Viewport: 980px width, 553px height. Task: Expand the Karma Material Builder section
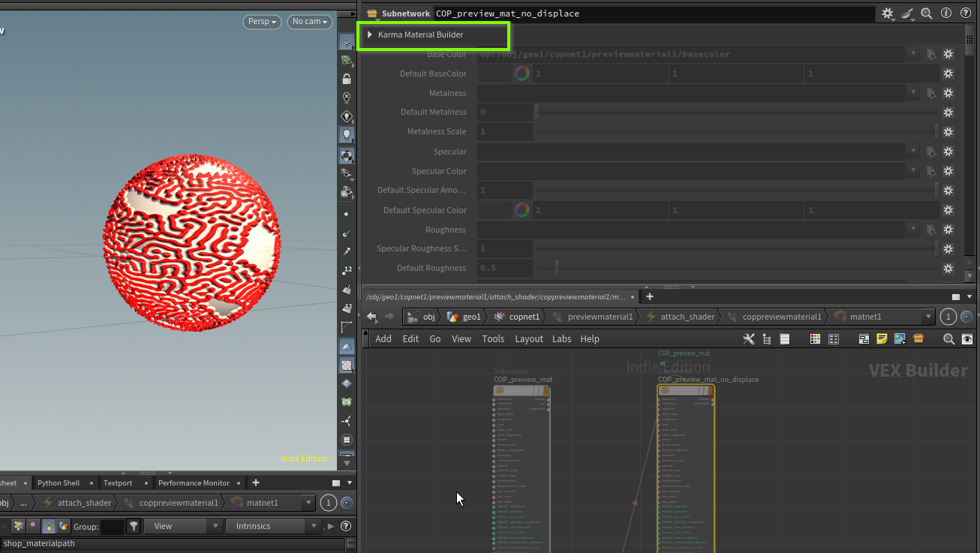[370, 35]
